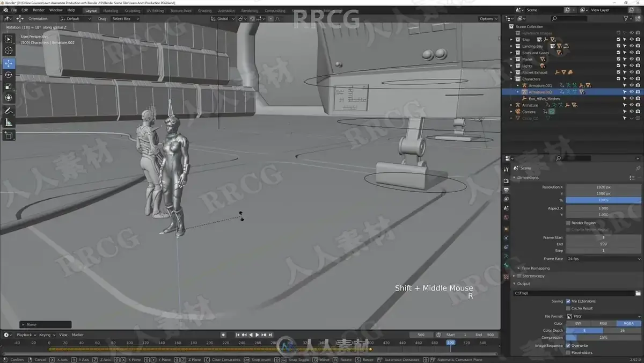Open Tool properties tab
The height and width of the screenshot is (363, 644).
click(x=506, y=169)
